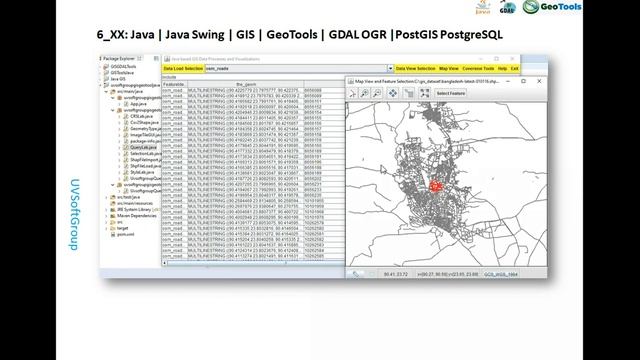Select the src/main/java folder

pyautogui.click(x=130, y=91)
